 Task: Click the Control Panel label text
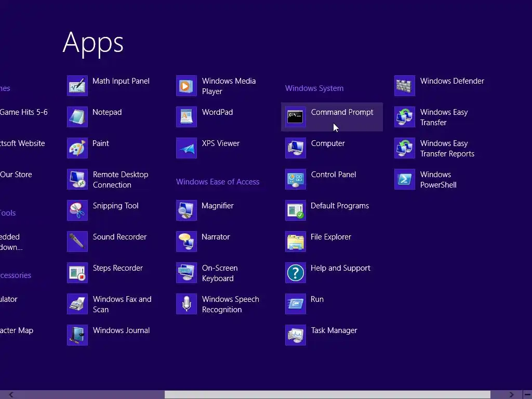tap(334, 175)
